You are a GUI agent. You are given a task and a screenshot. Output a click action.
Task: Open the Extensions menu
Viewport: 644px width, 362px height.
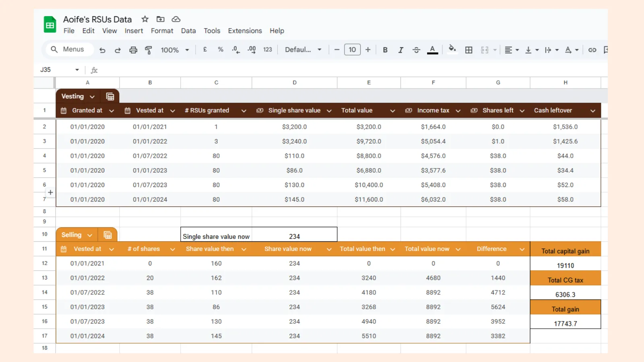(245, 31)
